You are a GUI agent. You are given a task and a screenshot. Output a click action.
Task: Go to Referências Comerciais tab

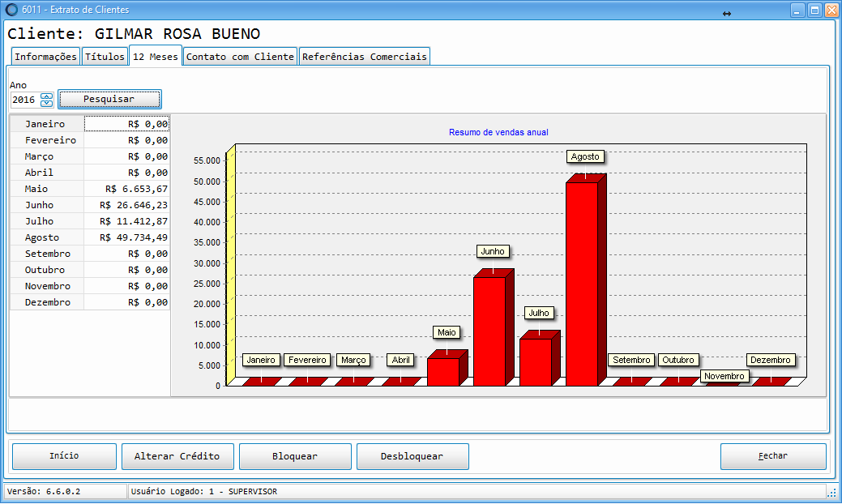(x=364, y=57)
